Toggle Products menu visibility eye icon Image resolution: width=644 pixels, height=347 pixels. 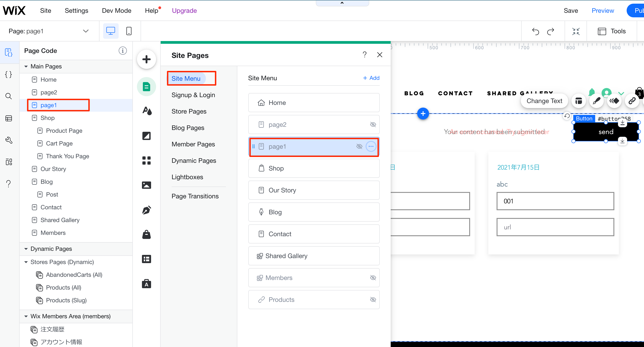pos(373,300)
